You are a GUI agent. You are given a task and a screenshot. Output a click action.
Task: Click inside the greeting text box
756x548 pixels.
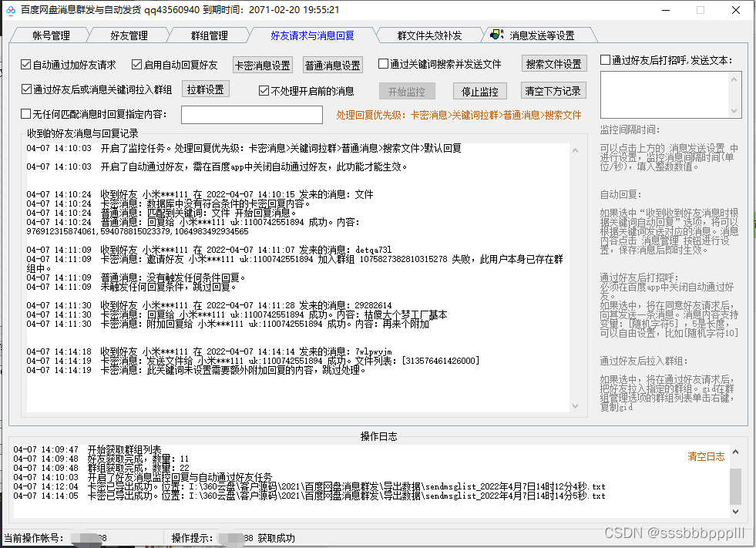(665, 95)
